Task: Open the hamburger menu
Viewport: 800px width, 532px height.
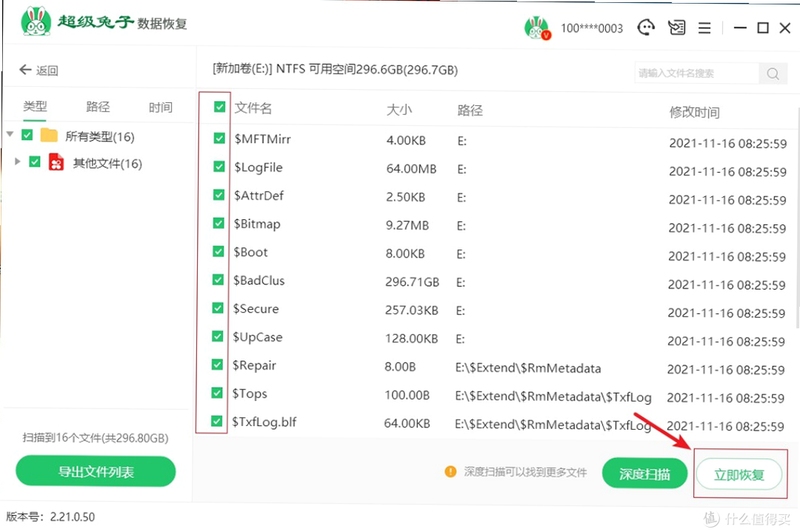Action: click(x=705, y=28)
